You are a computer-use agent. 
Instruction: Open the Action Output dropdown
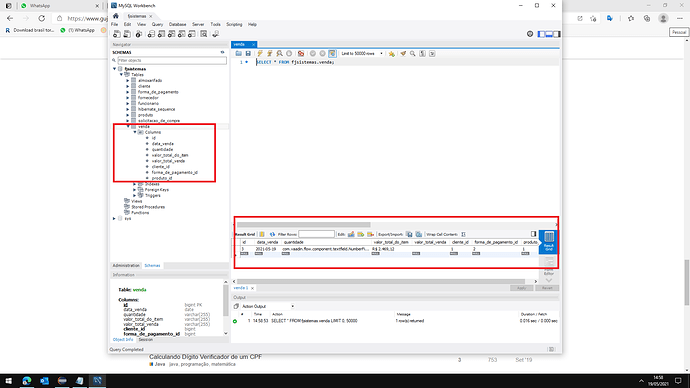[x=268, y=306]
